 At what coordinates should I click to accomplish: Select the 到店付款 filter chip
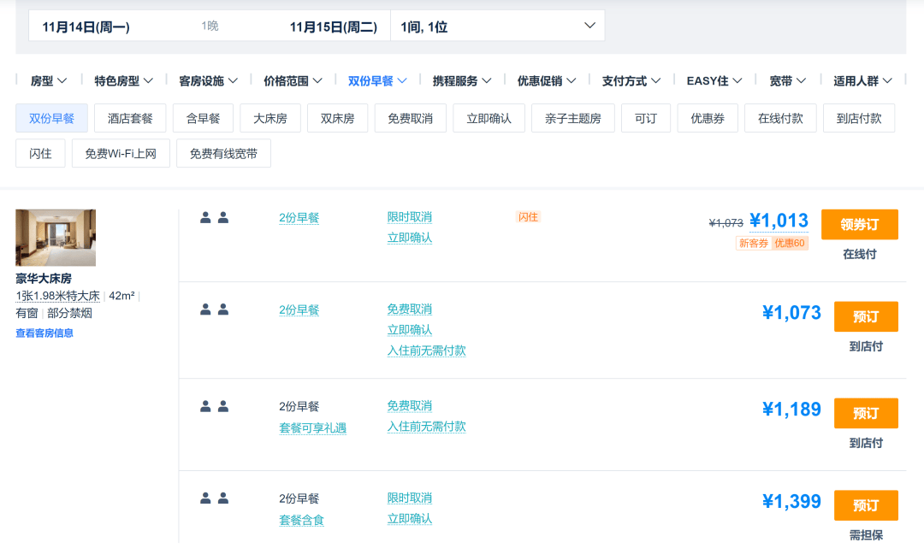tap(859, 118)
